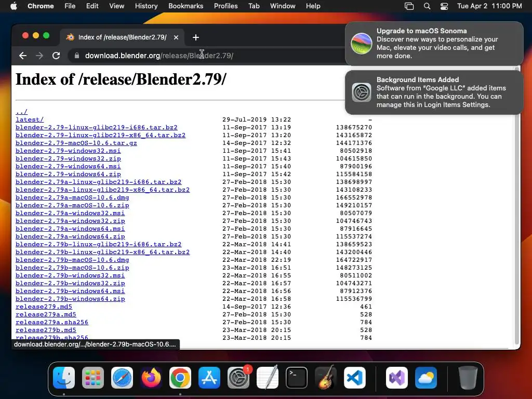
Task: Launch GarageBand from the dock
Action: (326, 378)
